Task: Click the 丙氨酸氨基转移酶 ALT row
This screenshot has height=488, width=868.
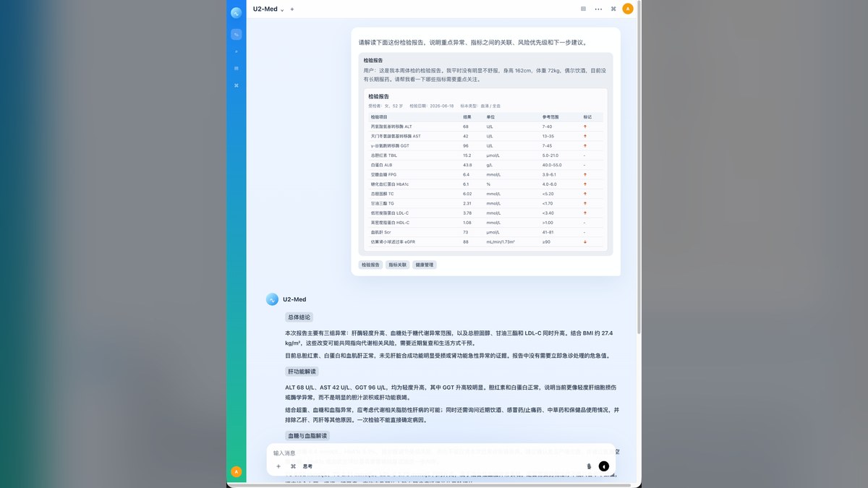Action: click(x=485, y=127)
